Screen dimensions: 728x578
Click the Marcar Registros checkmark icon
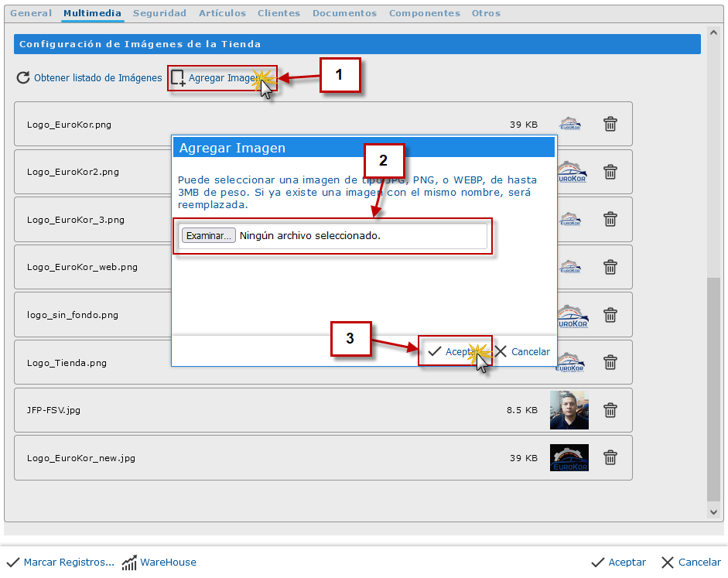[x=13, y=563]
